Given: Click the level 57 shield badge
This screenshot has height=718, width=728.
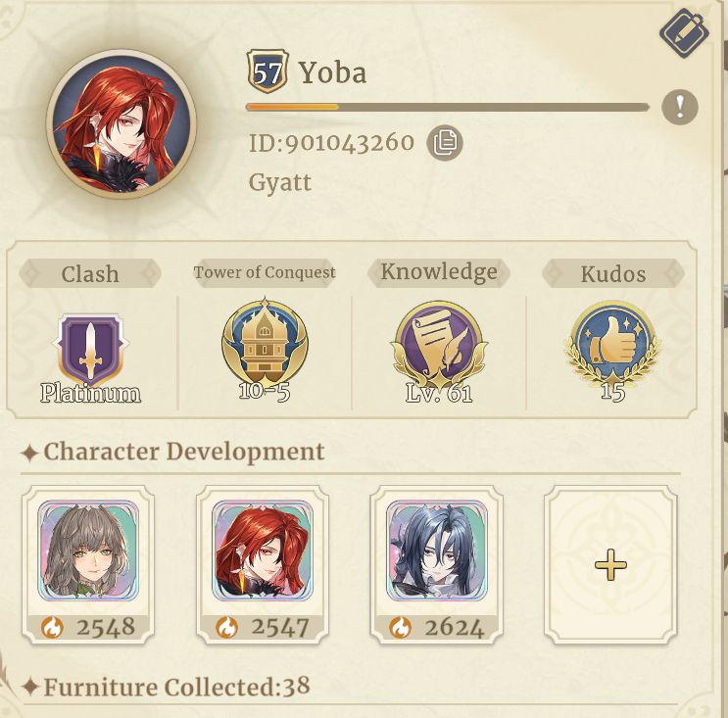Looking at the screenshot, I should [267, 72].
